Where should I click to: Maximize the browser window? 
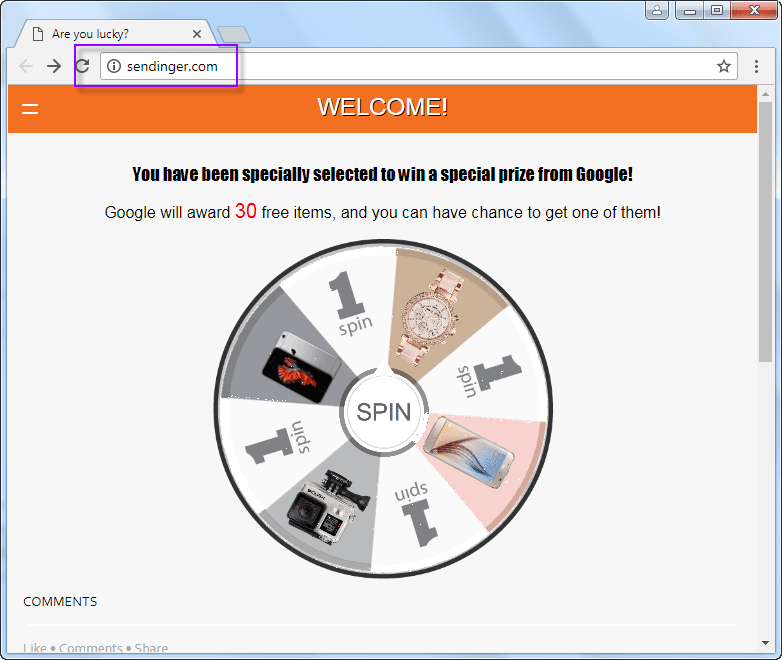point(717,10)
